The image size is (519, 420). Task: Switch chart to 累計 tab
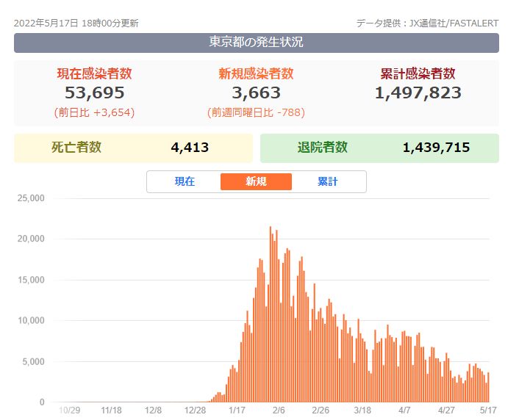click(x=328, y=181)
